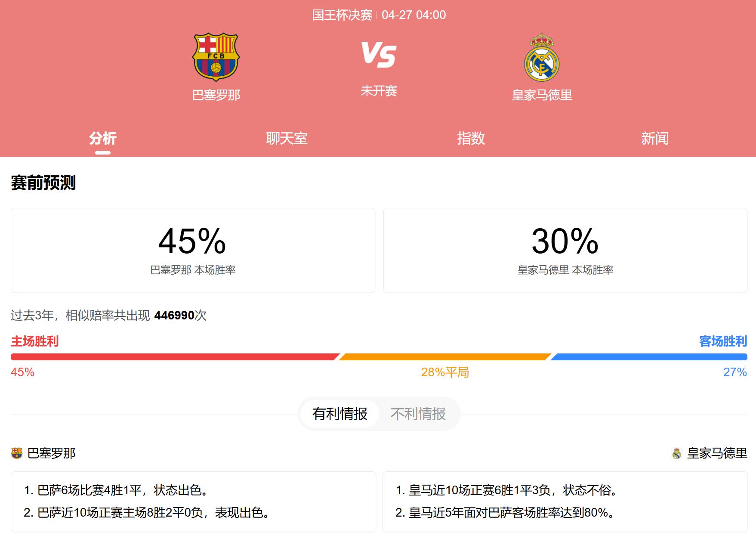Click the 45% Barcelona win rate card
The image size is (756, 542).
click(x=193, y=250)
